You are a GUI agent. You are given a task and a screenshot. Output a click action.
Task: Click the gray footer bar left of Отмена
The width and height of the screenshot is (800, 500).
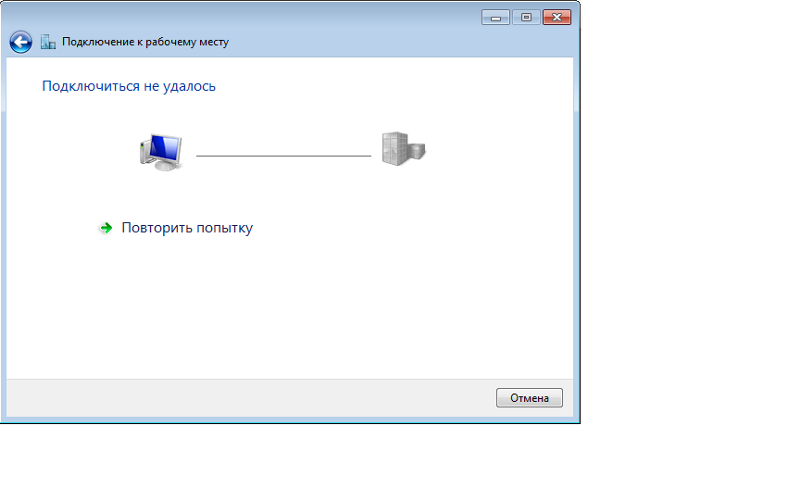click(x=250, y=398)
